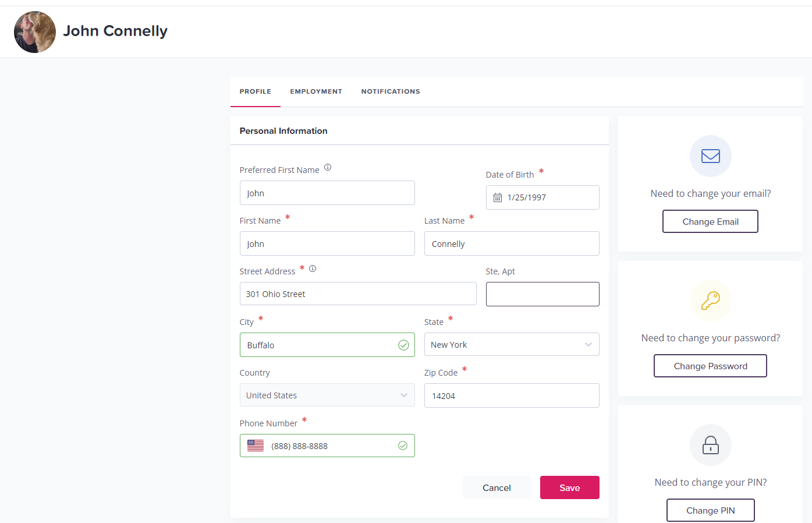
Task: Open the calendar icon in Date of Birth
Action: pyautogui.click(x=498, y=197)
